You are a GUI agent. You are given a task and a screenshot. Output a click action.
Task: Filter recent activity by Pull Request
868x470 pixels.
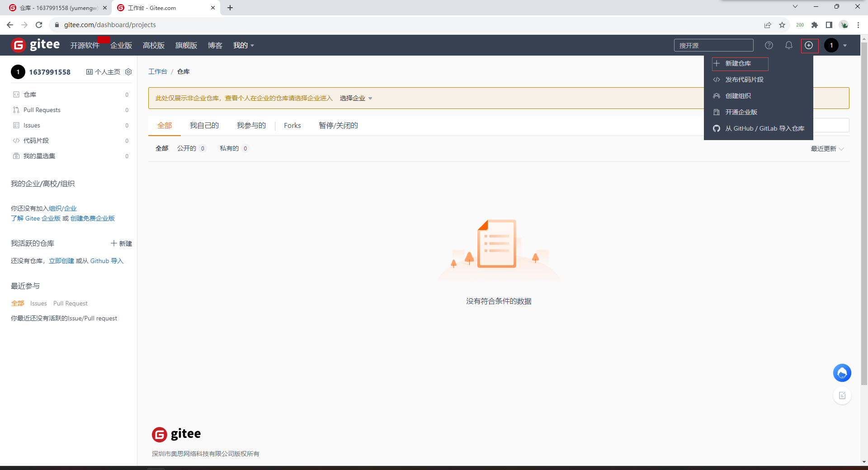71,303
